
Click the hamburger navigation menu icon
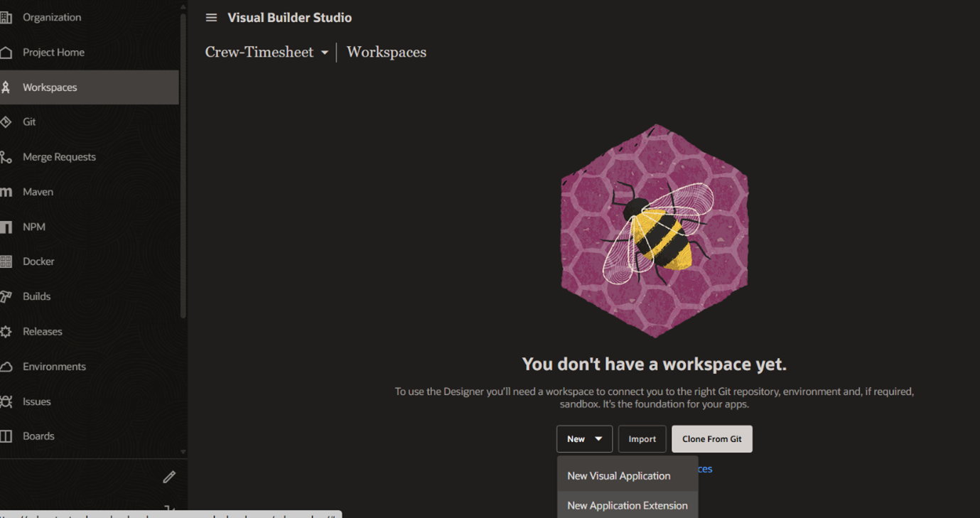click(x=211, y=18)
